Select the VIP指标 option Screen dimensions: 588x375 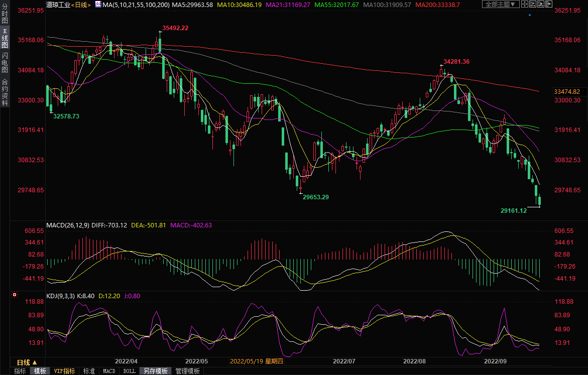[x=65, y=371]
